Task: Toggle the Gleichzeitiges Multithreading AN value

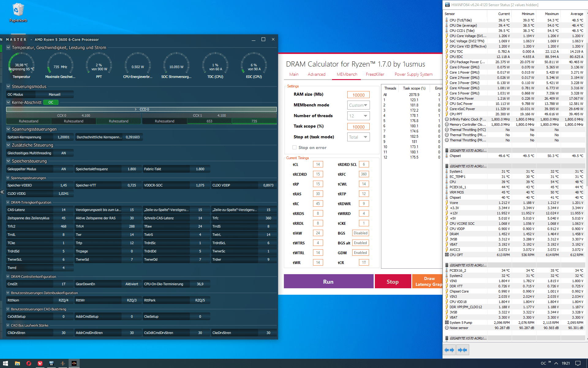Action: [63, 153]
